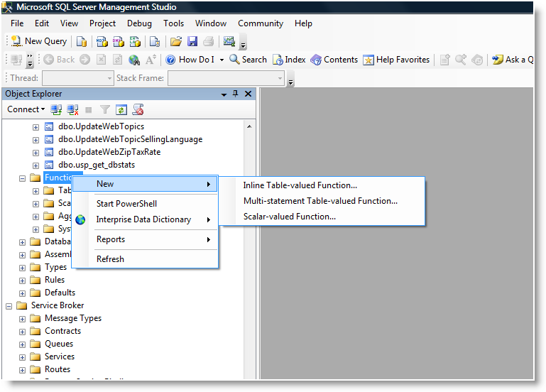Click Refresh in the context menu
This screenshot has width=546, height=392.
click(x=110, y=259)
